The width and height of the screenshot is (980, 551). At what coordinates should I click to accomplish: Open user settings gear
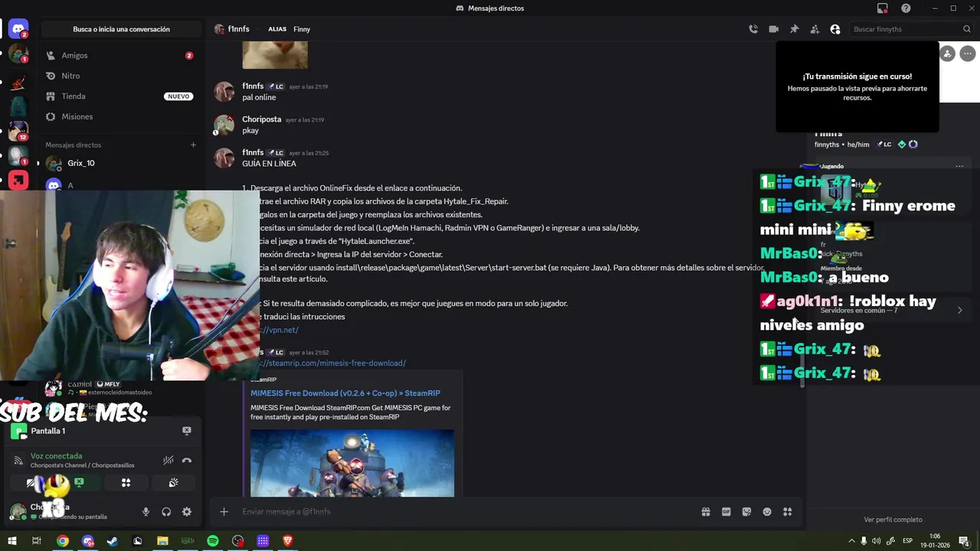[187, 512]
